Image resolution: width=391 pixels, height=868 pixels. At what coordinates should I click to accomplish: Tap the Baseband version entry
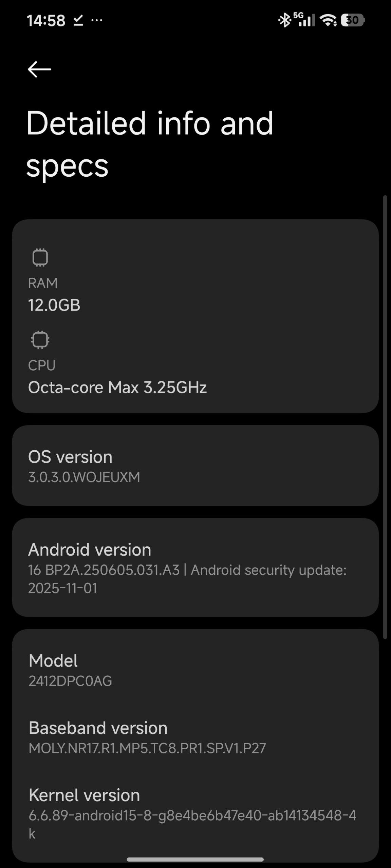pos(195,737)
